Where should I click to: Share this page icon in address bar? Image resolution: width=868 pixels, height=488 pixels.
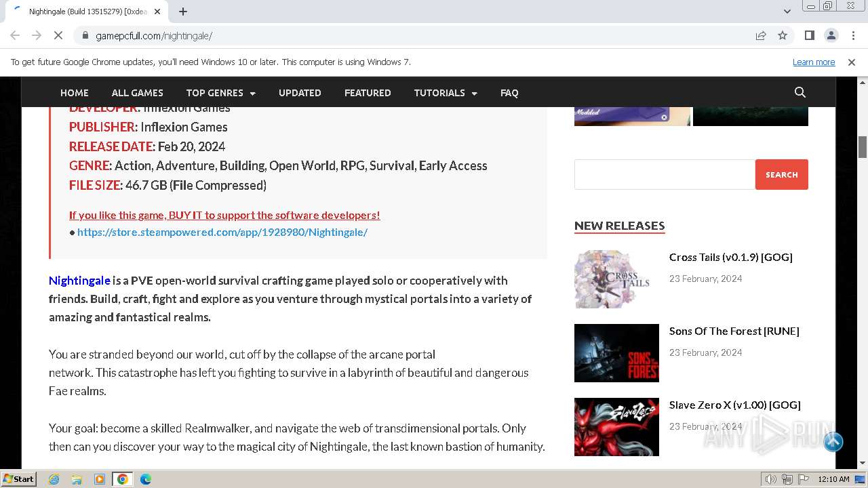761,35
